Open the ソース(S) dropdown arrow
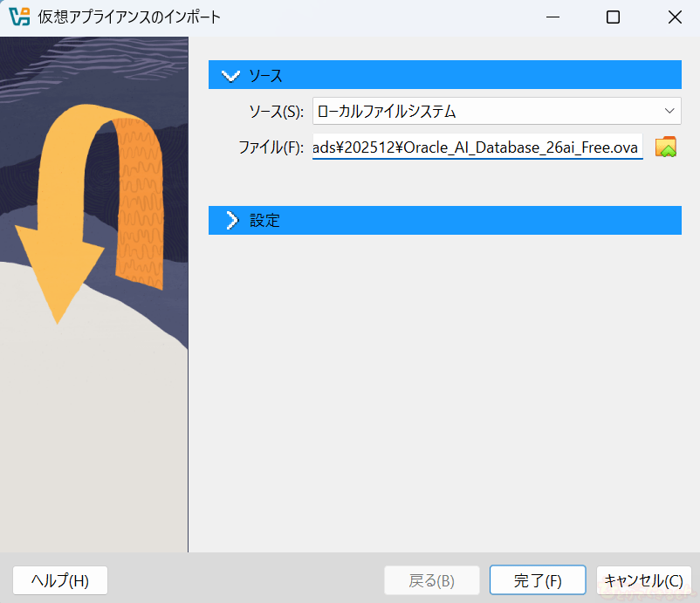The height and width of the screenshot is (603, 700). 669,111
